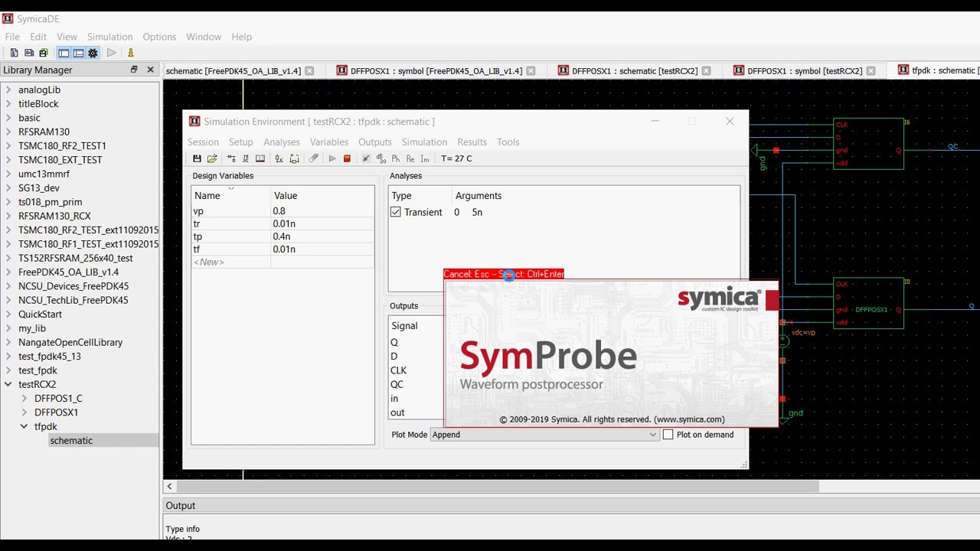Image resolution: width=980 pixels, height=551 pixels.
Task: Expand the NangateOpenCellLibrary library
Action: click(x=8, y=342)
